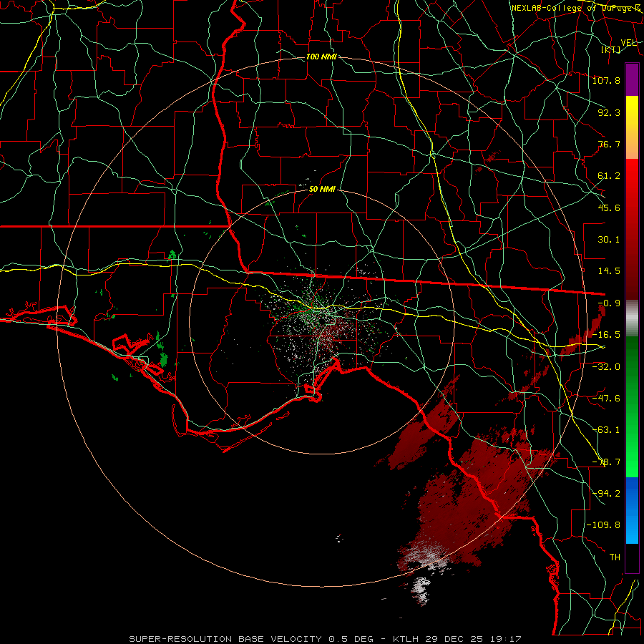The height and width of the screenshot is (644, 644).
Task: Select the -47.6 legend value
Action: pyautogui.click(x=606, y=399)
